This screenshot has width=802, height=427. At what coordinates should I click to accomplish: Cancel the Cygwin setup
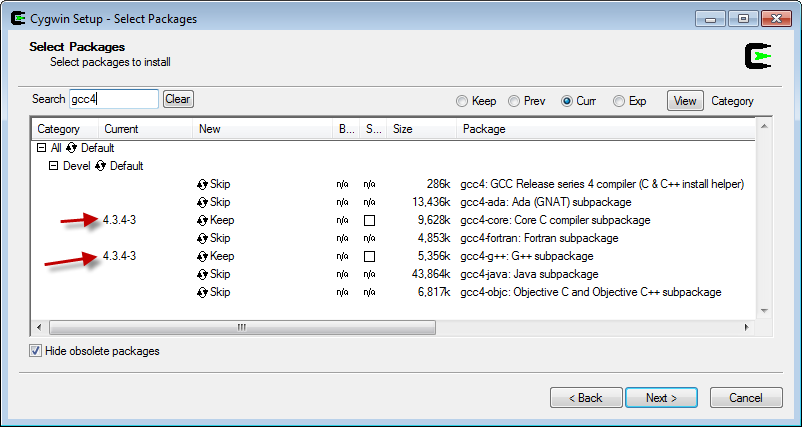(746, 398)
